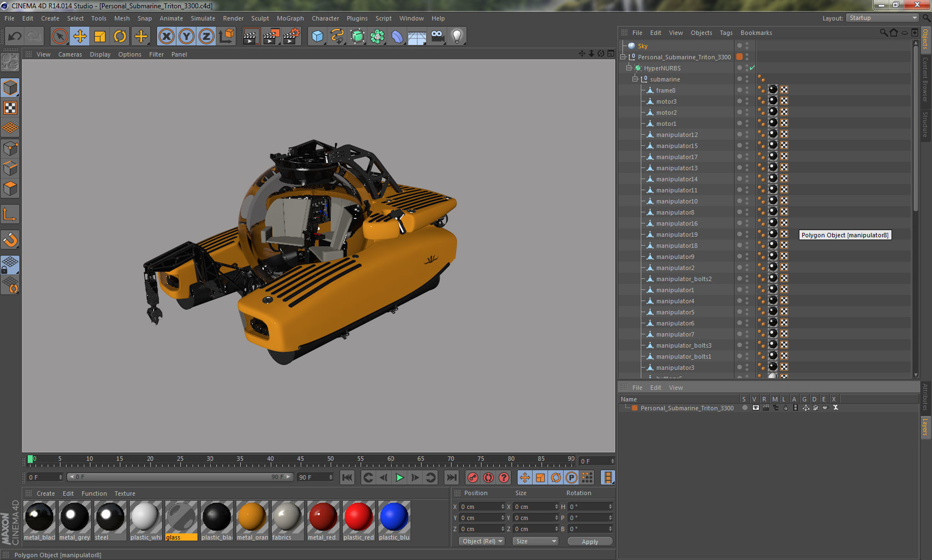
Task: Click the Undo arrow icon
Action: point(15,37)
